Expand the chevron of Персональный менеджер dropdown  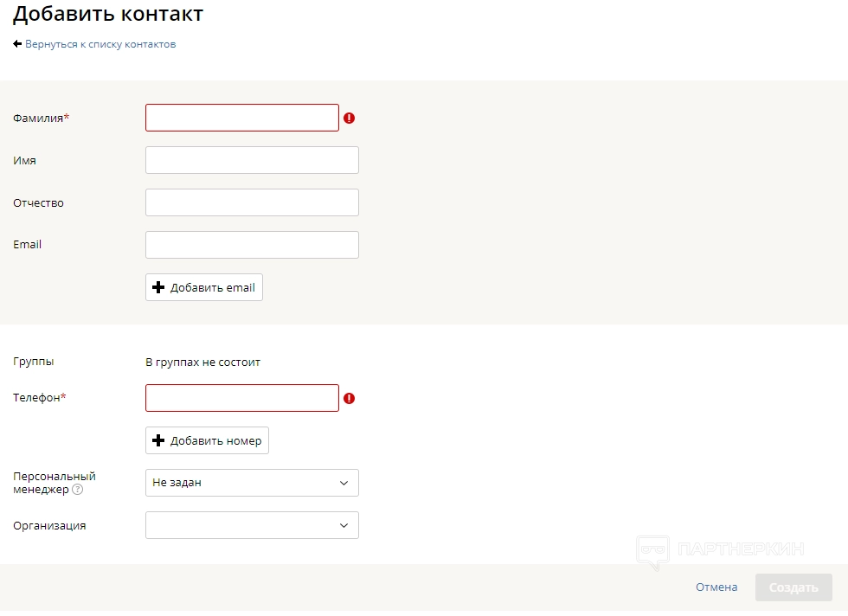(x=344, y=483)
